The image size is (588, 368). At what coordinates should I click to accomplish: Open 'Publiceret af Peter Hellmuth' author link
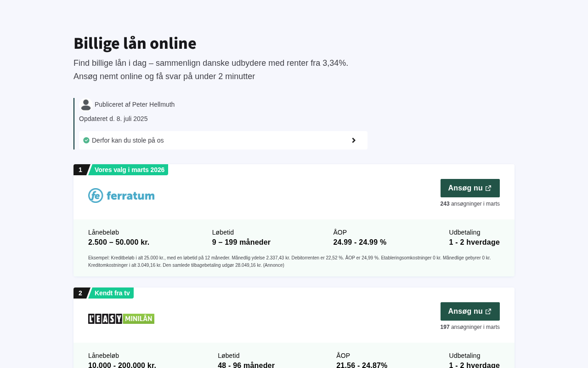pyautogui.click(x=135, y=104)
